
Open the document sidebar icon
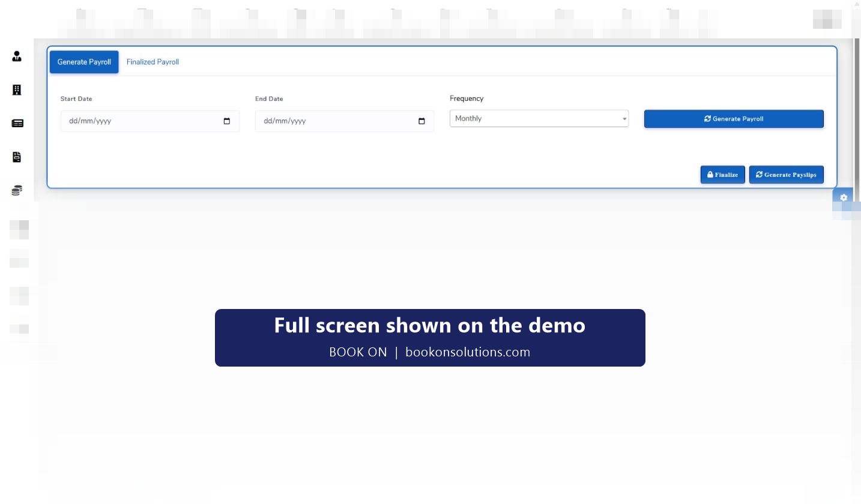[x=17, y=157]
